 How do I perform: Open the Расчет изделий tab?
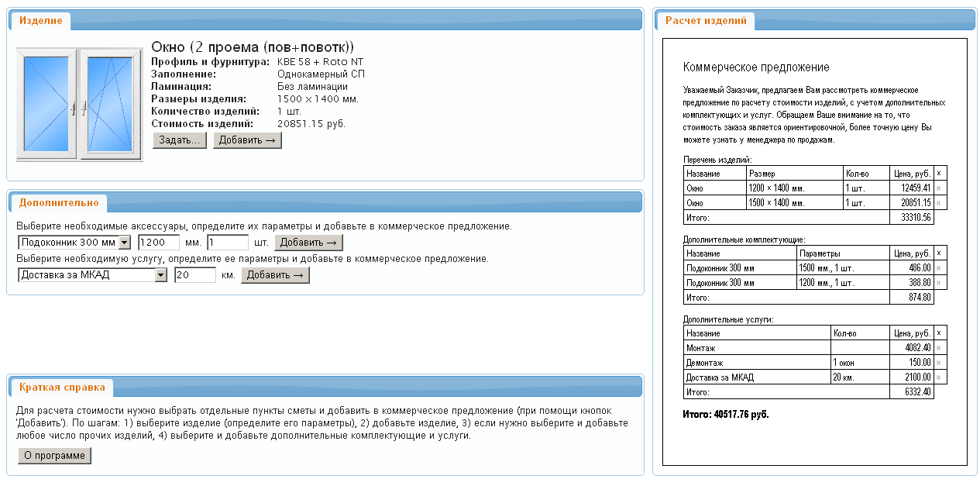point(705,21)
